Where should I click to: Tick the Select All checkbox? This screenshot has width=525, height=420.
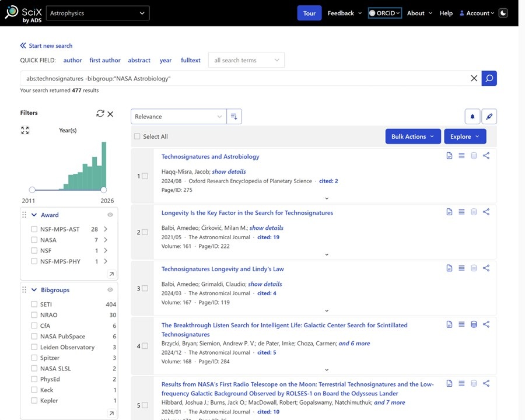[x=137, y=136]
